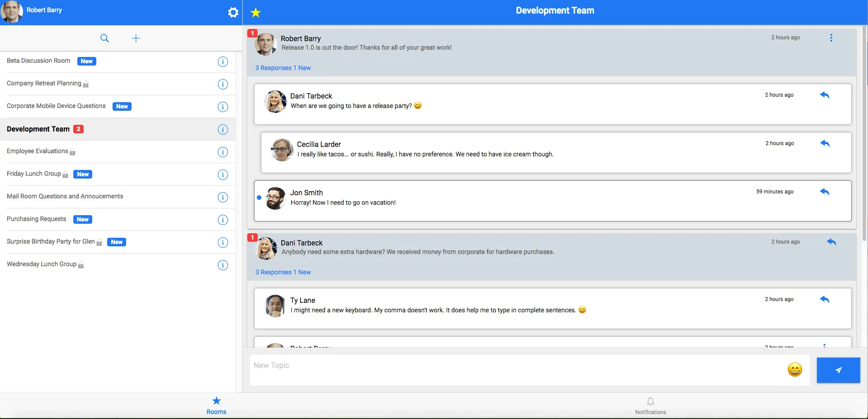Open info for Purchasing Requests
The width and height of the screenshot is (868, 419).
223,220
